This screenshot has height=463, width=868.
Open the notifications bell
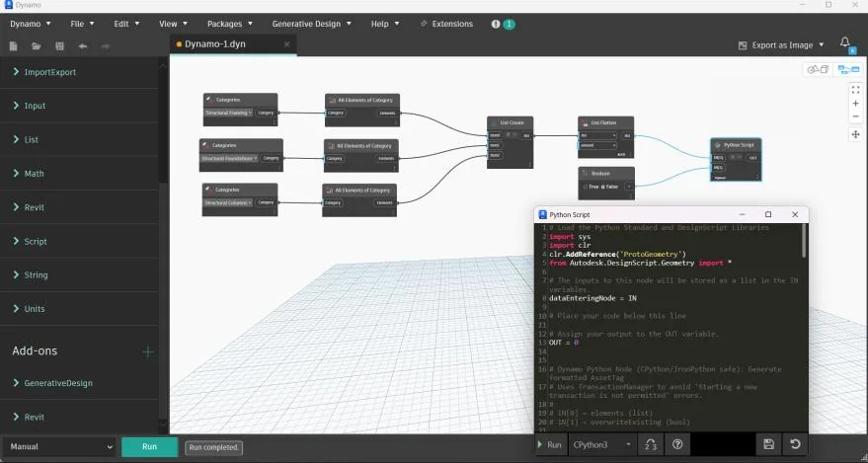844,42
